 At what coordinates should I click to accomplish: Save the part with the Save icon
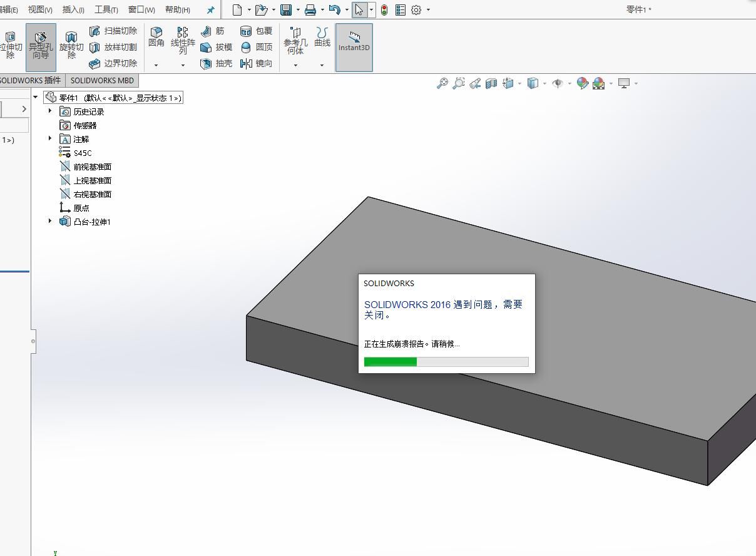point(286,9)
